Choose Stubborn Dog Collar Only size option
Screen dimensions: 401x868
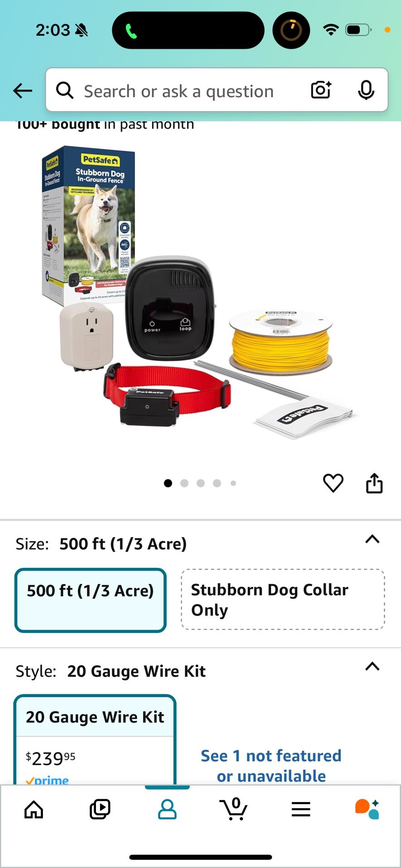[283, 599]
